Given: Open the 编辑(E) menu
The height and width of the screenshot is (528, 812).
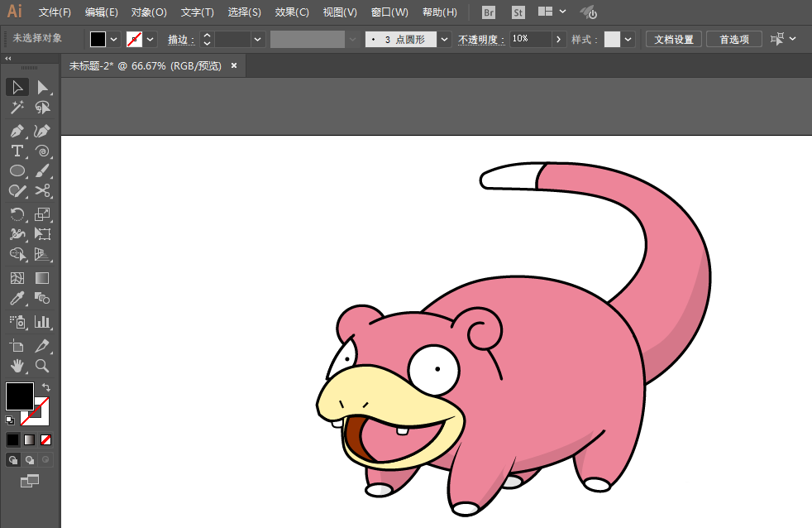Looking at the screenshot, I should [102, 12].
